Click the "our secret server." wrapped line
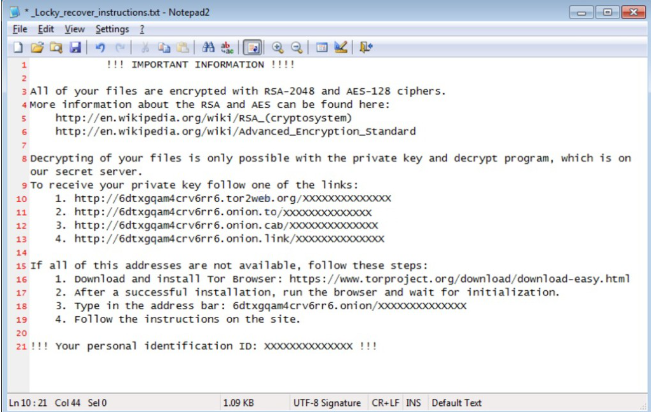 click(x=86, y=171)
